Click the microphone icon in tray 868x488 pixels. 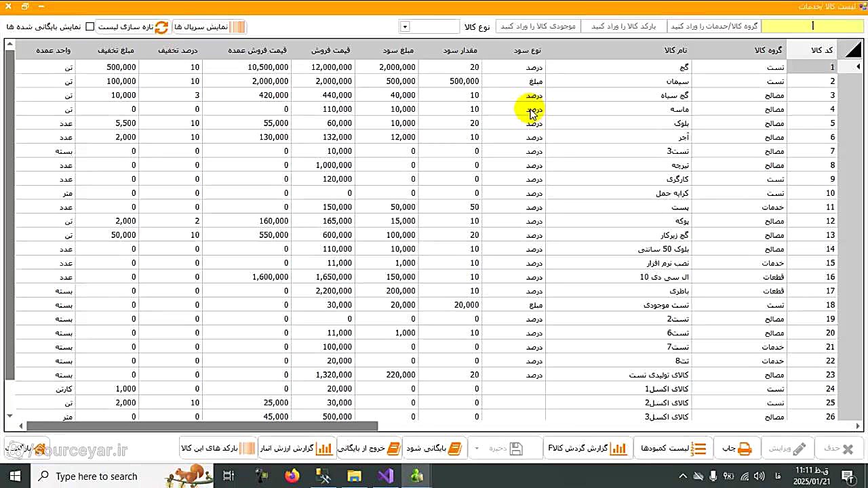[713, 476]
